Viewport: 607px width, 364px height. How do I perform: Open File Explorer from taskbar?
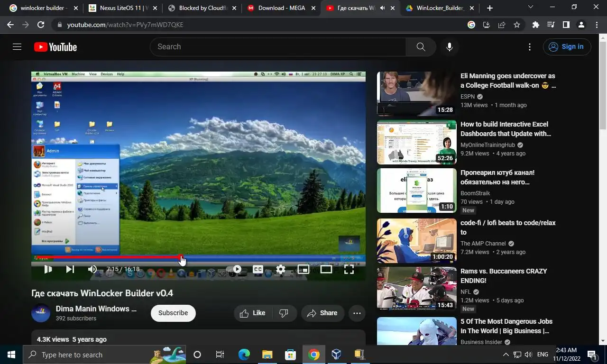(x=267, y=355)
